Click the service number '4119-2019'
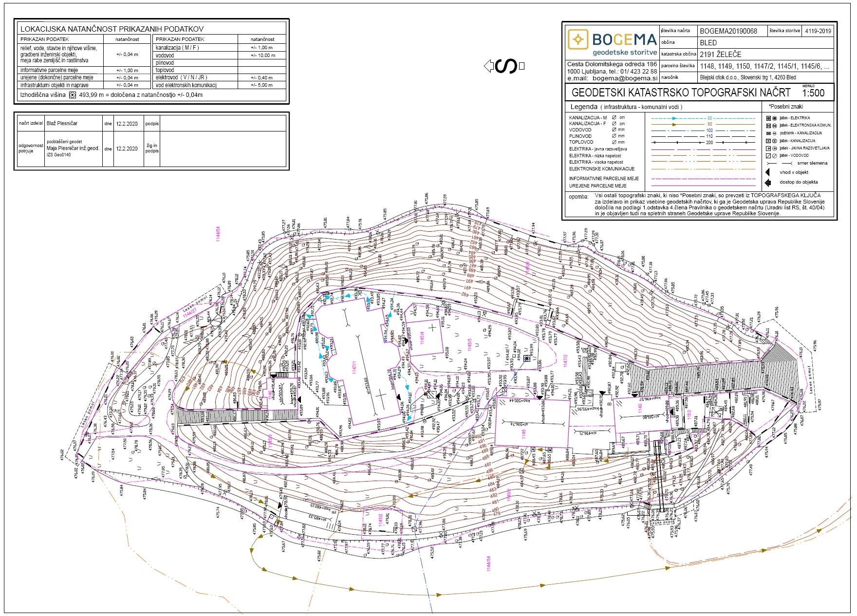 818,31
